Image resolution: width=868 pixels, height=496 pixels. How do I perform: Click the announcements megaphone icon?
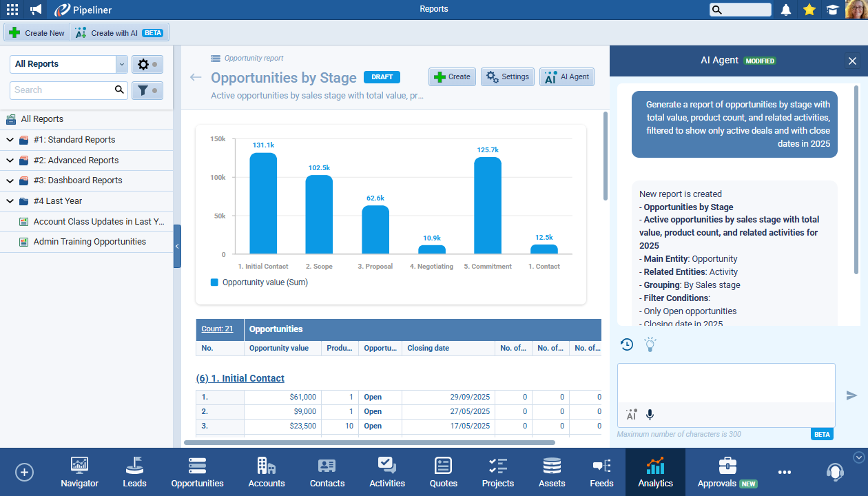pyautogui.click(x=36, y=10)
